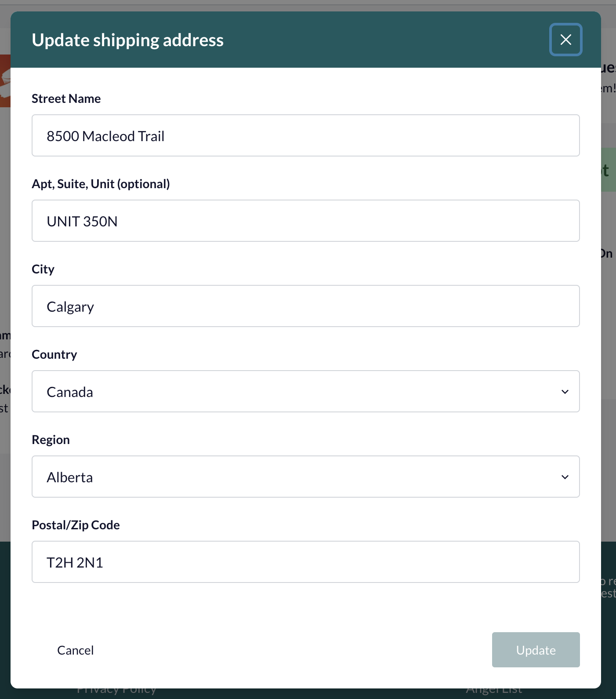
Task: Click the dialog title Update shipping address
Action: [128, 40]
